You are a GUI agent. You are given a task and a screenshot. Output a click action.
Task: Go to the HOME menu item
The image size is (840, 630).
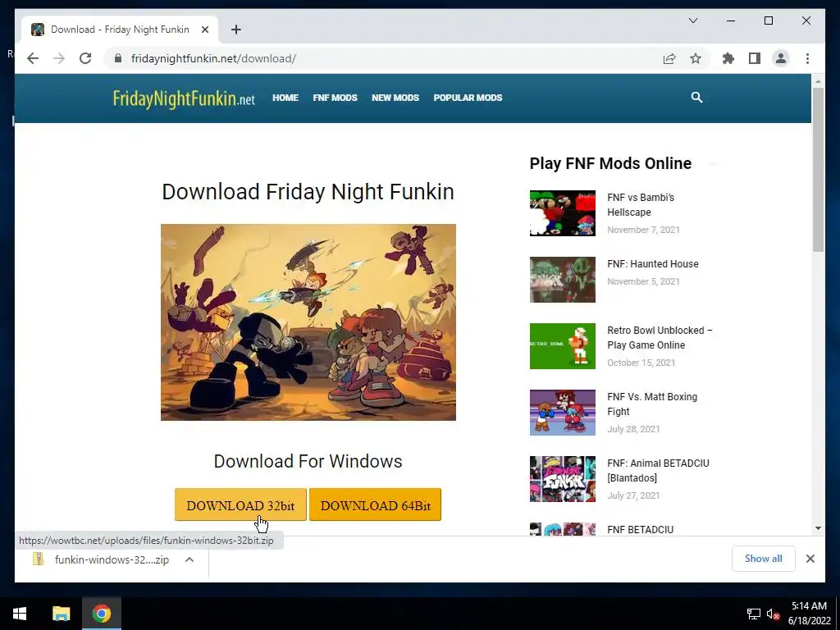coord(285,98)
